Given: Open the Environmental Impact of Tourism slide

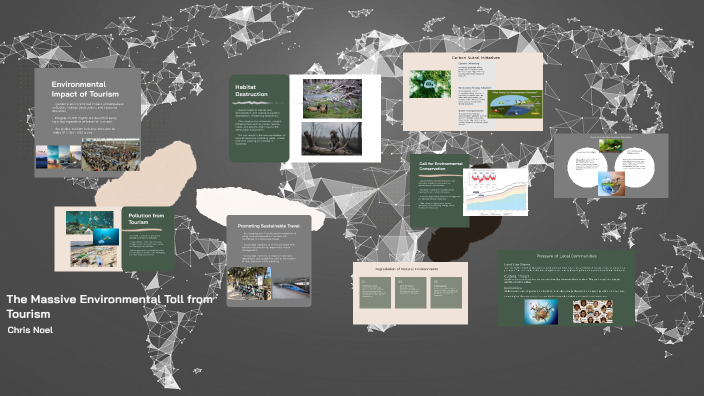Looking at the screenshot, I should point(88,122).
